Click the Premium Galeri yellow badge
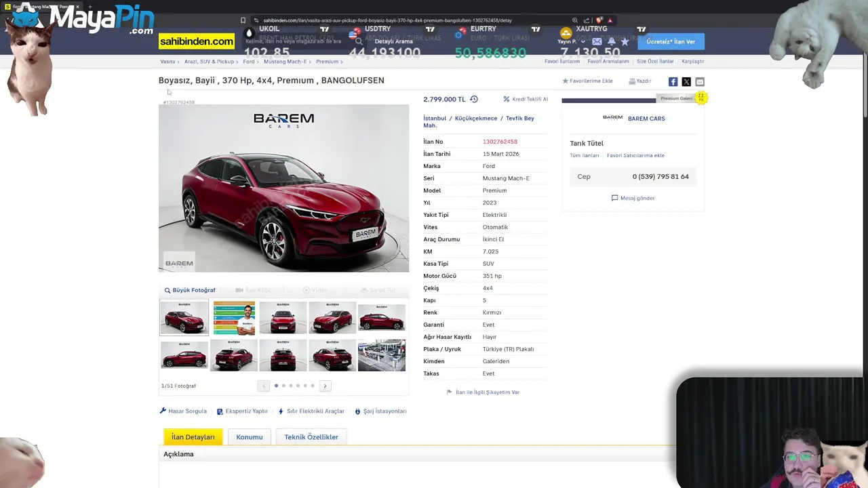Screen dimensions: 868x488 701,98
